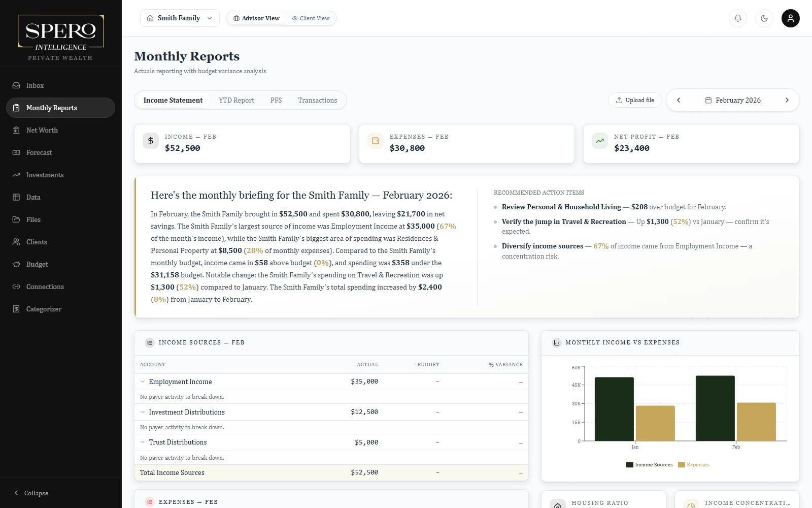Switch to Advisor View
812x508 pixels.
tap(256, 18)
